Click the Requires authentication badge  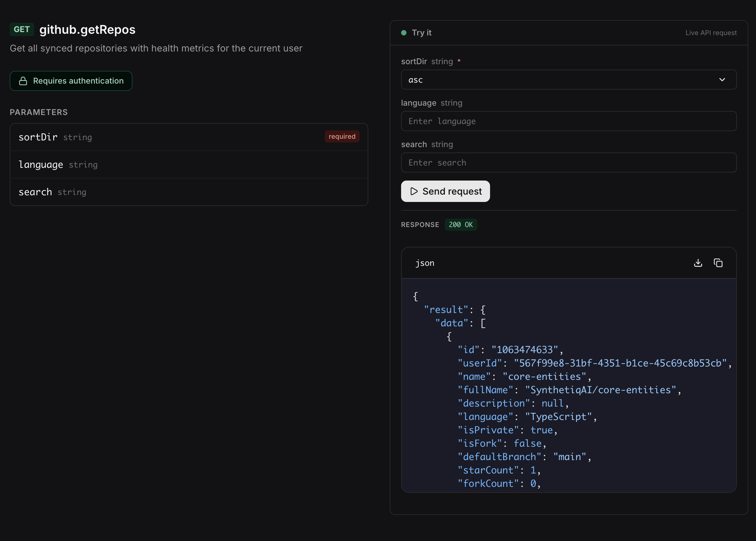(71, 81)
